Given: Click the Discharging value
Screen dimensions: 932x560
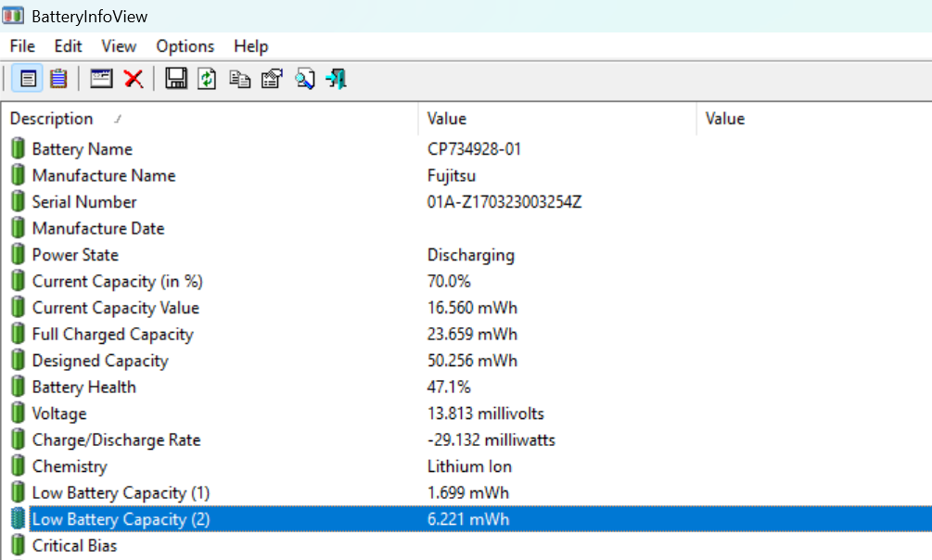Looking at the screenshot, I should (471, 255).
